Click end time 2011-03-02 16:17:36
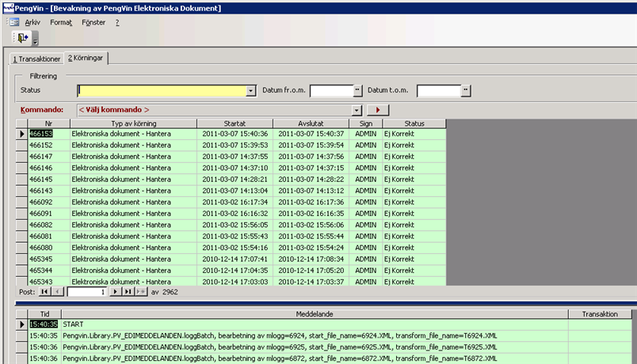This screenshot has width=637, height=364. 311,202
